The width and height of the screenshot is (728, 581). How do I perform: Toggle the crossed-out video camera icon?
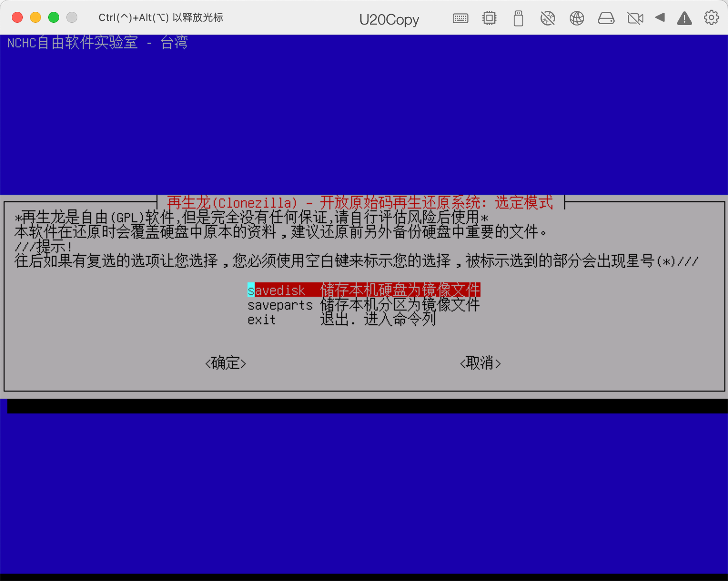[635, 18]
